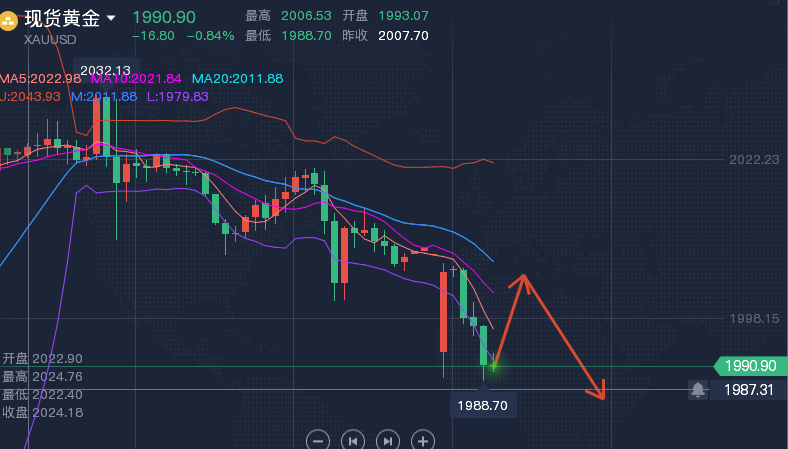
Task: Click the Bollinger middle band M value
Action: click(104, 97)
